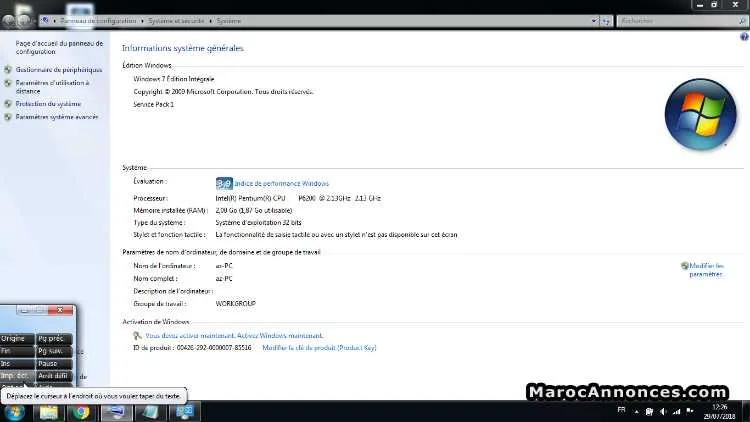Launch Google Chrome from the taskbar

click(81, 412)
